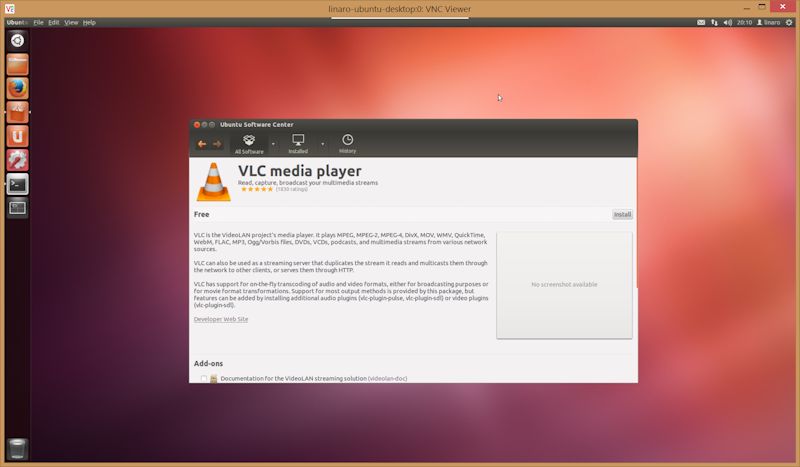Screen dimensions: 800x467
Task: Open the History view
Action: [x=347, y=144]
